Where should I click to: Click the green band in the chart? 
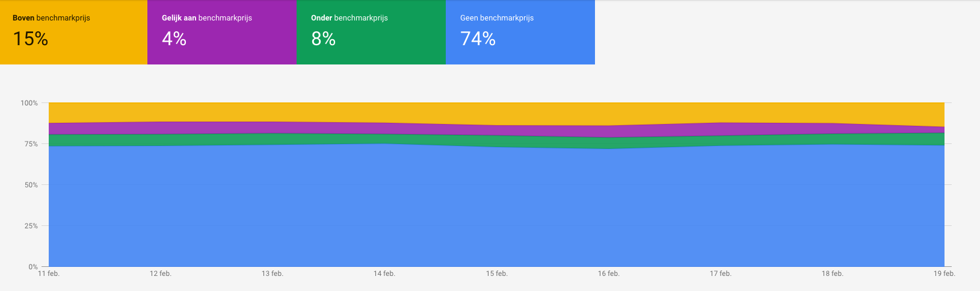(x=496, y=140)
